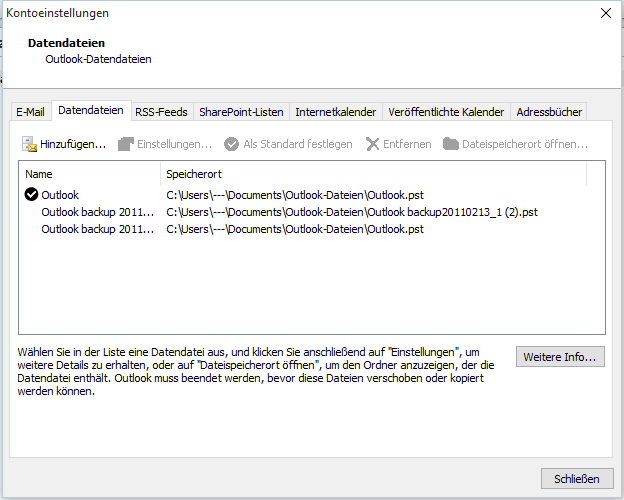Sort by the Speicherort column header
The height and width of the screenshot is (500, 624).
[x=374, y=174]
